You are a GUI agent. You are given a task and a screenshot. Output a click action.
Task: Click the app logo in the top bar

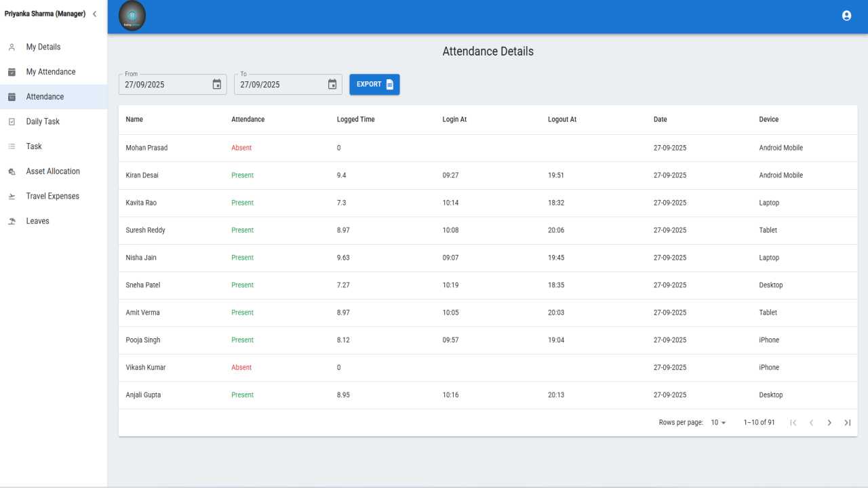tap(132, 16)
